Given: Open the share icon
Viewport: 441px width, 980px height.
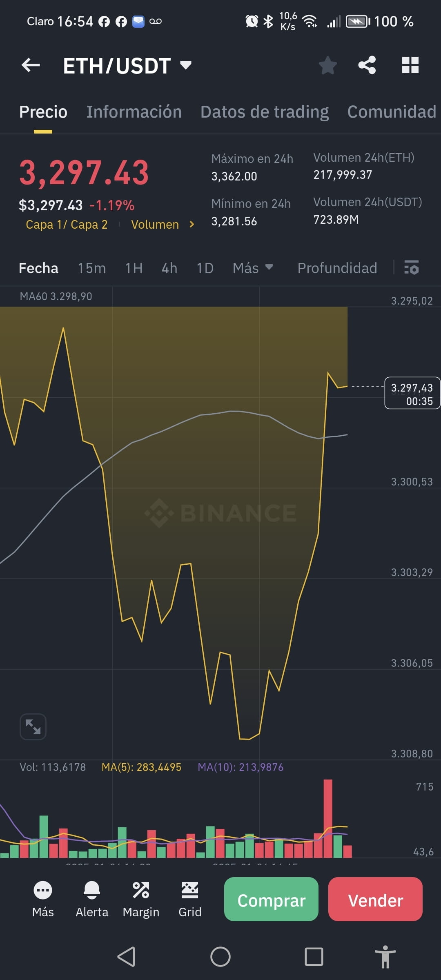Looking at the screenshot, I should click(x=367, y=65).
